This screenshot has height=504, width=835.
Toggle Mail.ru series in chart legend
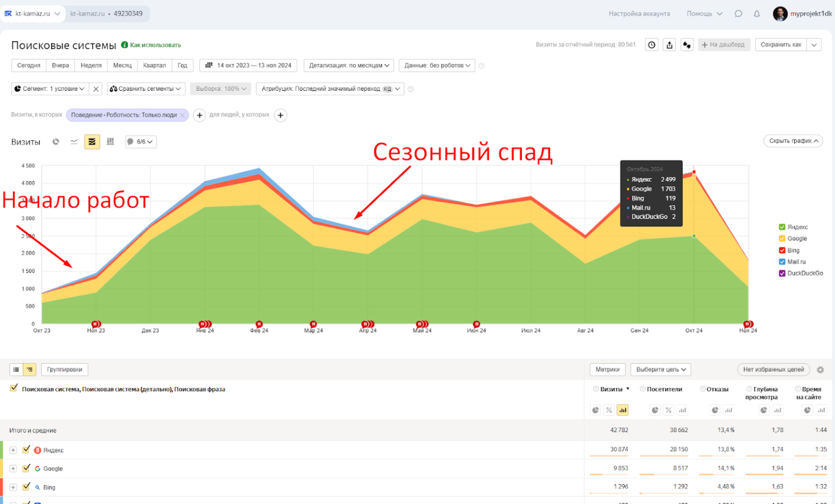782,262
